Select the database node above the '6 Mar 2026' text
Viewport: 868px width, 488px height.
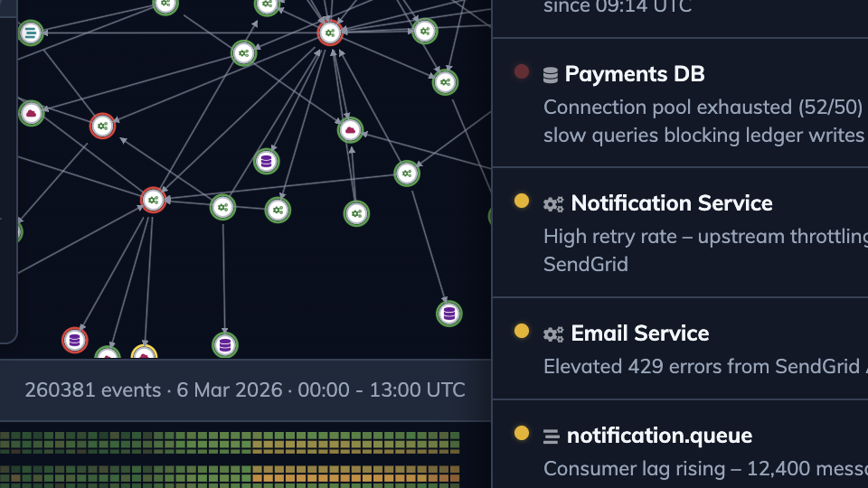tap(225, 345)
